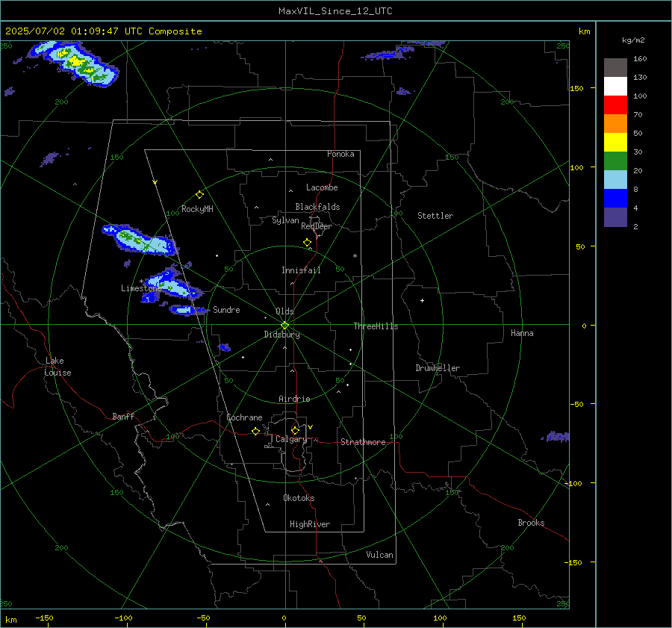Viewport: 672px width, 628px height.
Task: Click the light blue 8-20 legend swatch
Action: pos(615,179)
